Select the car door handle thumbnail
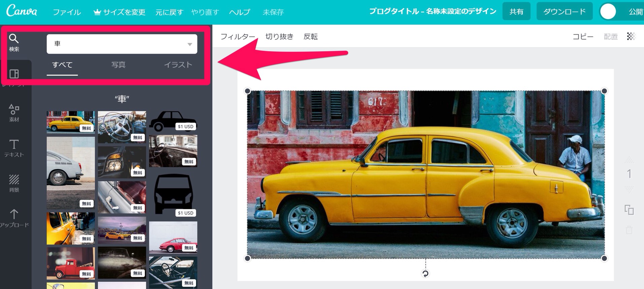Image resolution: width=644 pixels, height=289 pixels. click(122, 197)
